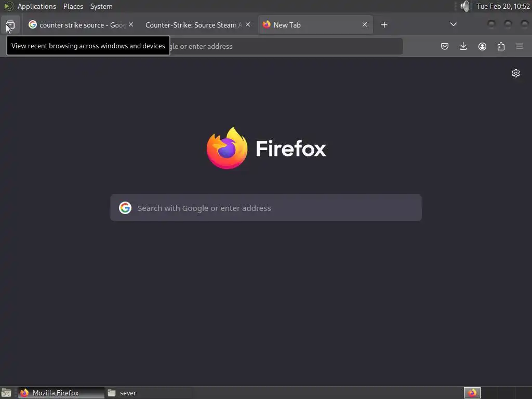Click the date and time clock
The image size is (532, 399).
503,6
